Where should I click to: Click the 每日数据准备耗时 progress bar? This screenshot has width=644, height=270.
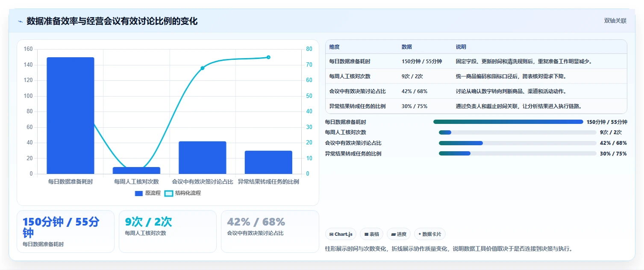[x=508, y=122]
